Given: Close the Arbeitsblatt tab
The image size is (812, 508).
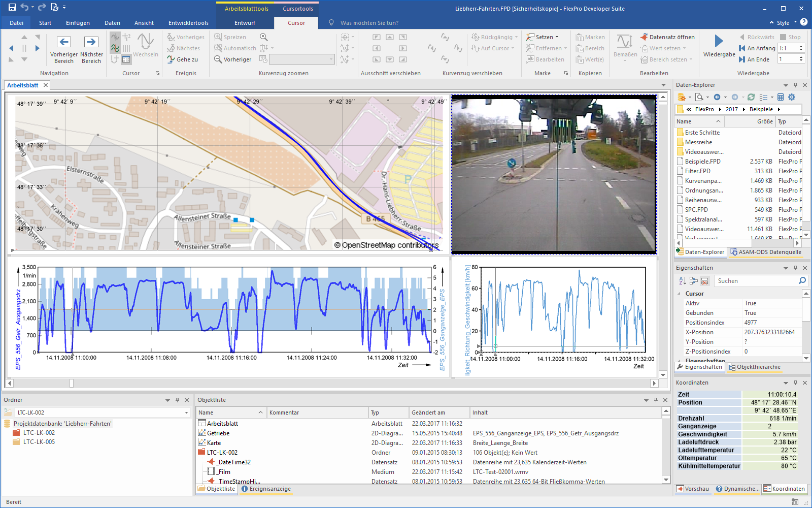Looking at the screenshot, I should coord(46,85).
